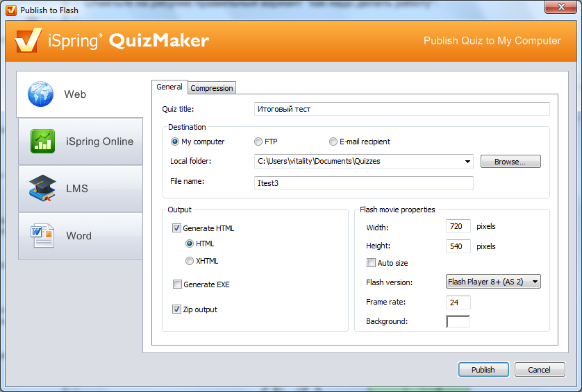Click the iSpring QuizMaker checkmark logo
Screen dimensions: 582x392
28,40
